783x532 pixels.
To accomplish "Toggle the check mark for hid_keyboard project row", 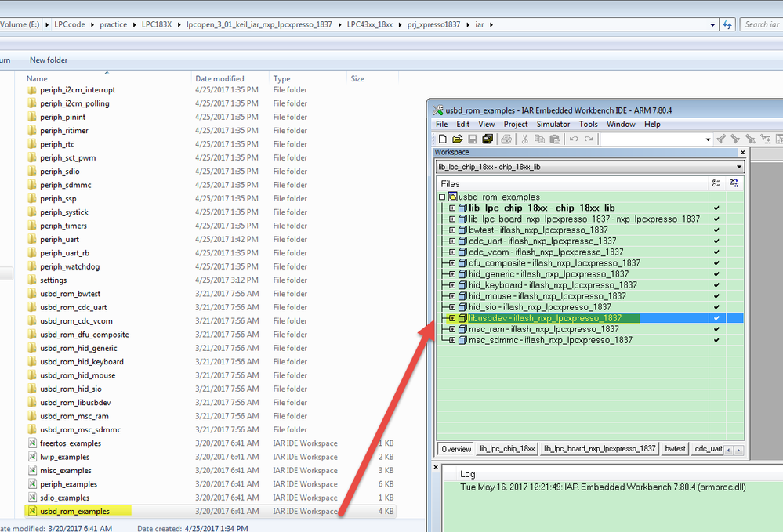I will [716, 285].
